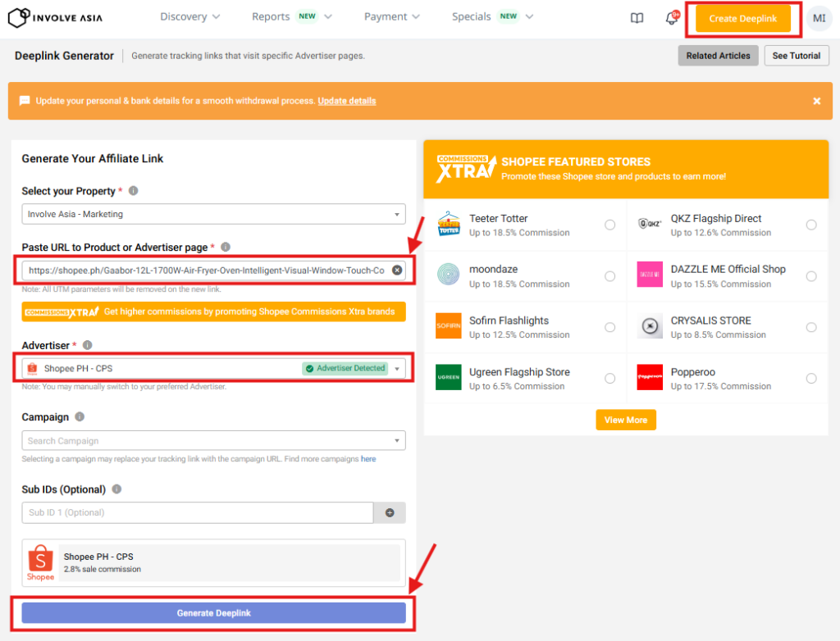Image resolution: width=840 pixels, height=641 pixels.
Task: Click info icon next to Campaign label
Action: click(79, 417)
